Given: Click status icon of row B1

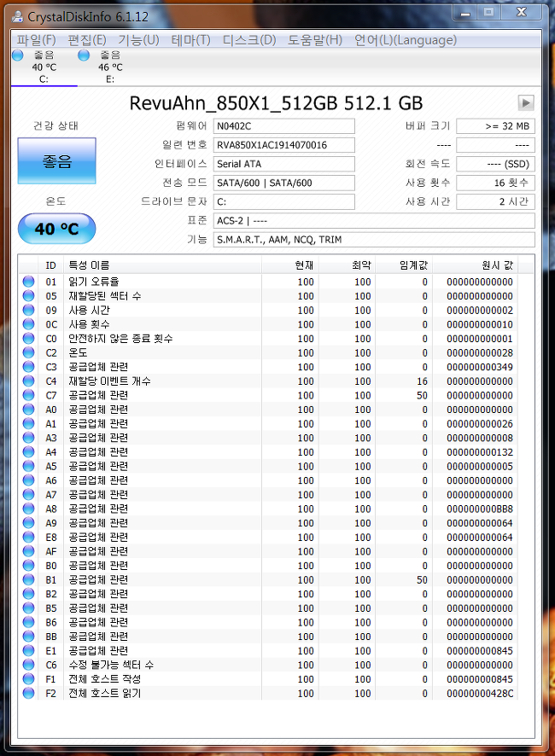Looking at the screenshot, I should pyautogui.click(x=28, y=579).
